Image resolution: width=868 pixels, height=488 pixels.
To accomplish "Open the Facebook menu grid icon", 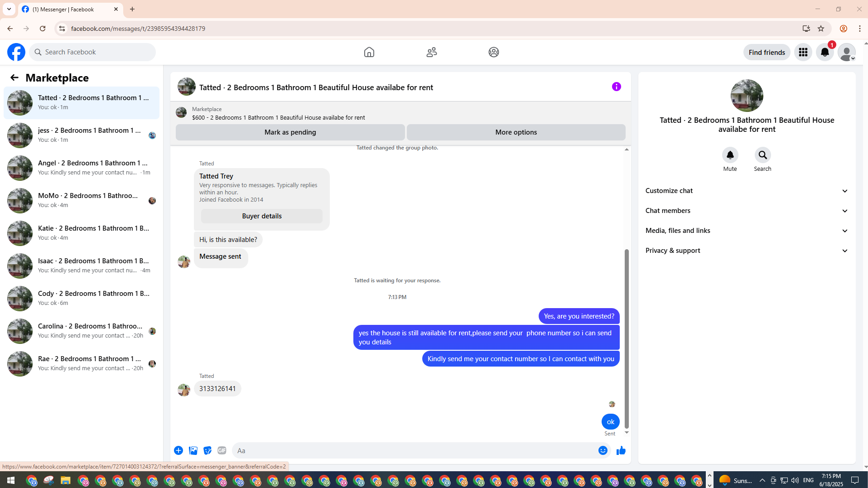I will 803,52.
